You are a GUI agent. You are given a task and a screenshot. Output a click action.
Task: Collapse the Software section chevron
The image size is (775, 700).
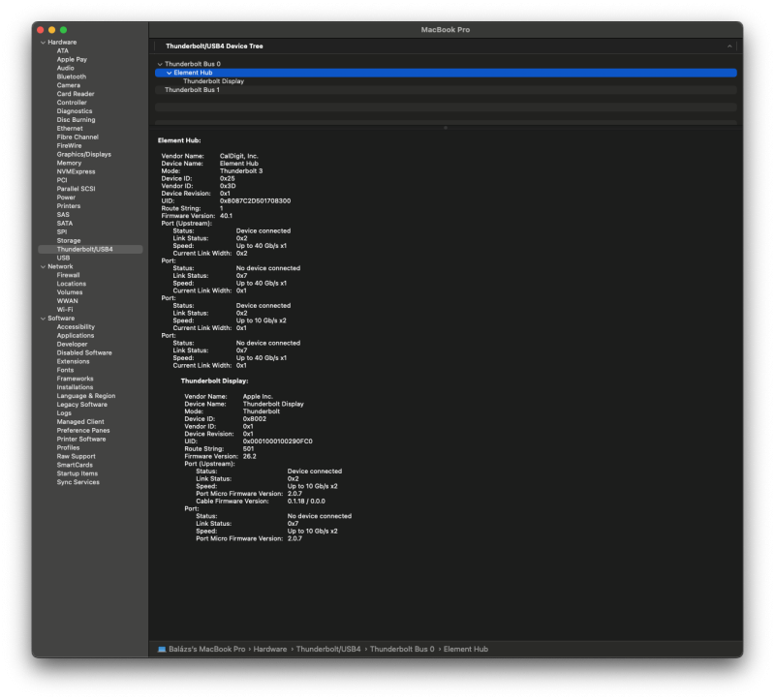[43, 319]
